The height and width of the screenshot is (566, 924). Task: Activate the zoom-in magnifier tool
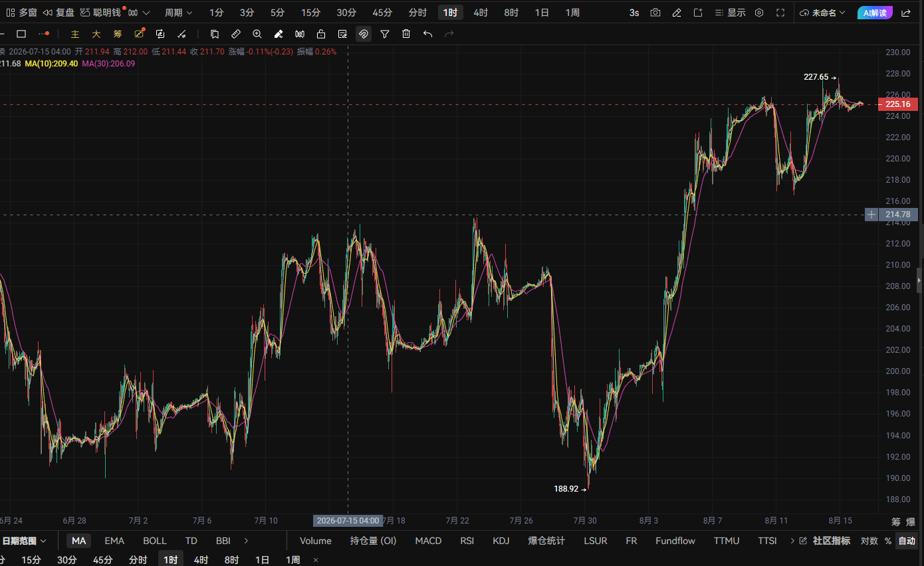click(x=257, y=34)
